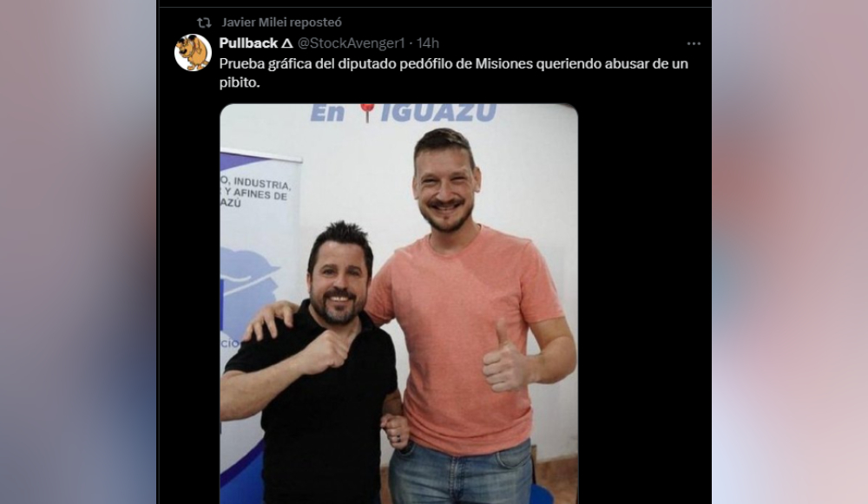Click the blurred background left of tweet
This screenshot has width=868, height=504.
(78, 252)
